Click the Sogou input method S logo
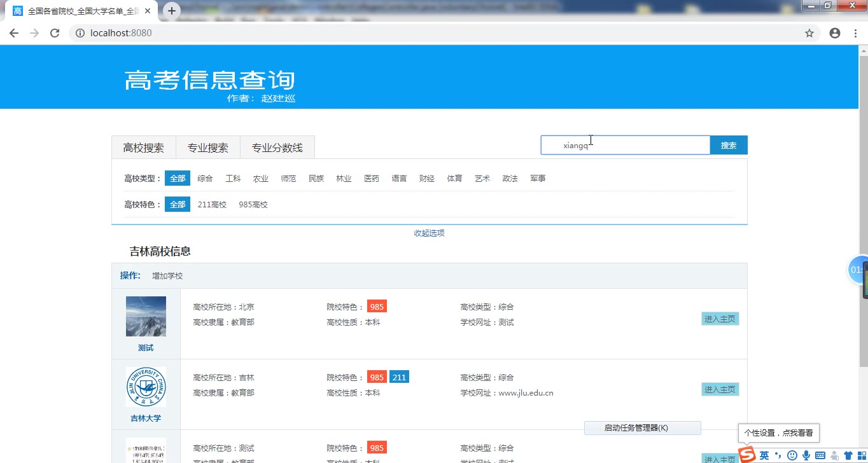Image resolution: width=868 pixels, height=463 pixels. coord(747,455)
